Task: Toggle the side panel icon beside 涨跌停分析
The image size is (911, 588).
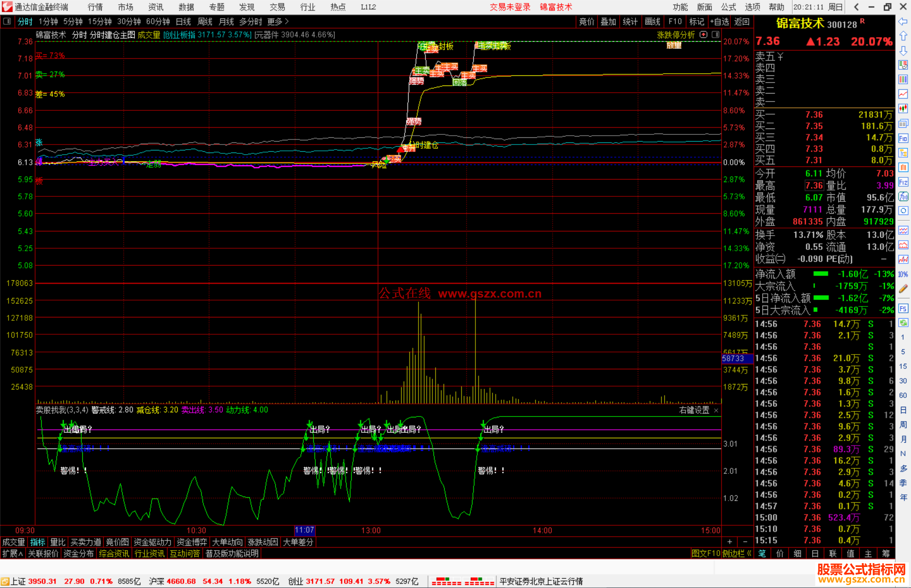Action: [716, 35]
